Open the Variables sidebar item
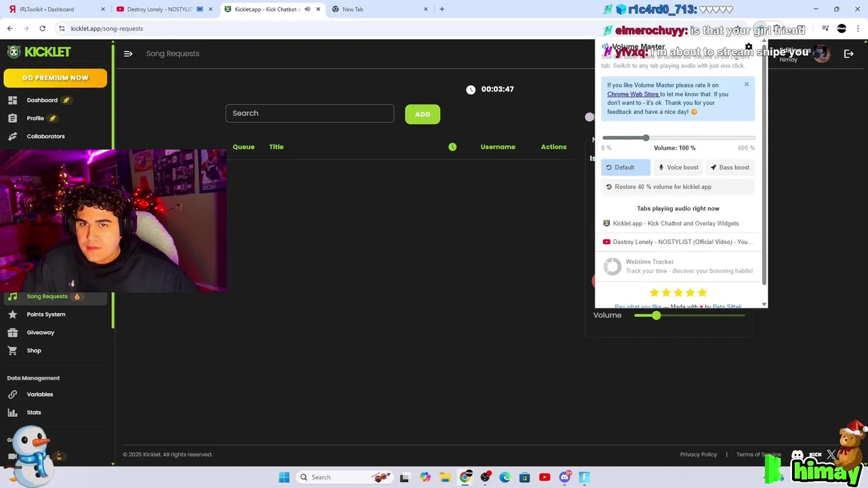868x488 pixels. (x=55, y=394)
